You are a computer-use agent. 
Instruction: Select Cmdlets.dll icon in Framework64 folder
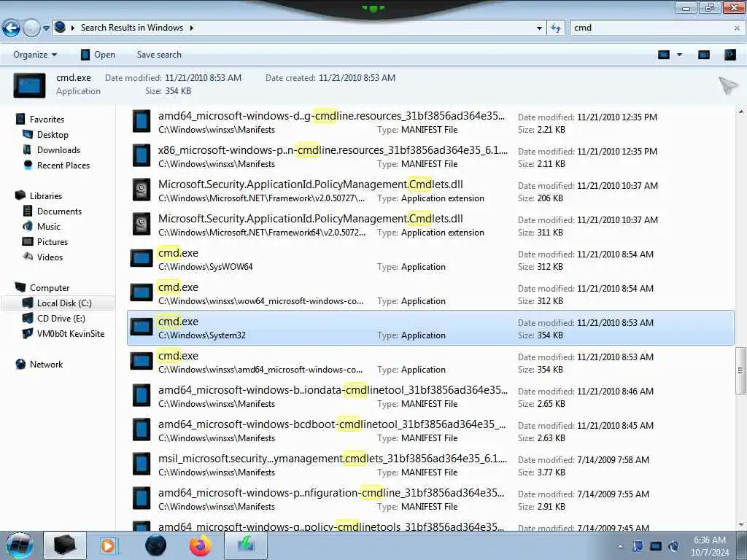142,225
